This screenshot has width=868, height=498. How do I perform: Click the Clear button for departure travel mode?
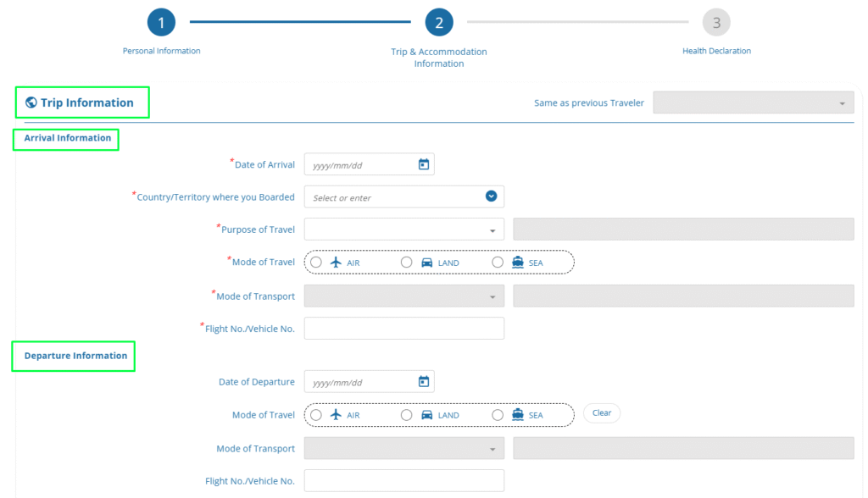602,413
